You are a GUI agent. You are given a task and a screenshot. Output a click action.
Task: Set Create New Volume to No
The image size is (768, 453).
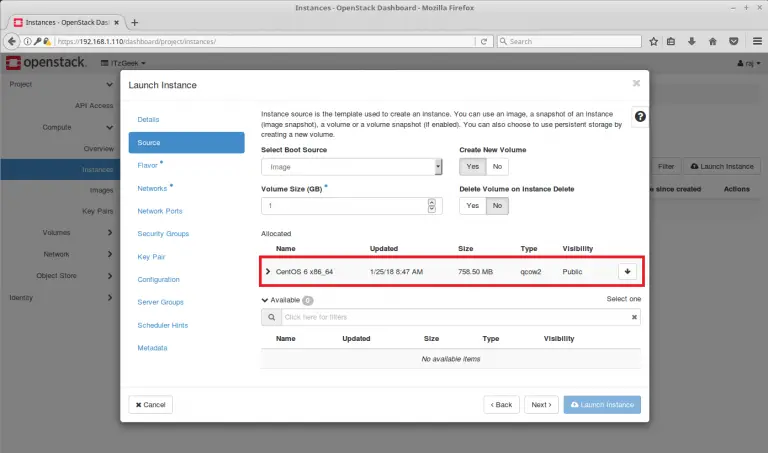click(x=497, y=166)
